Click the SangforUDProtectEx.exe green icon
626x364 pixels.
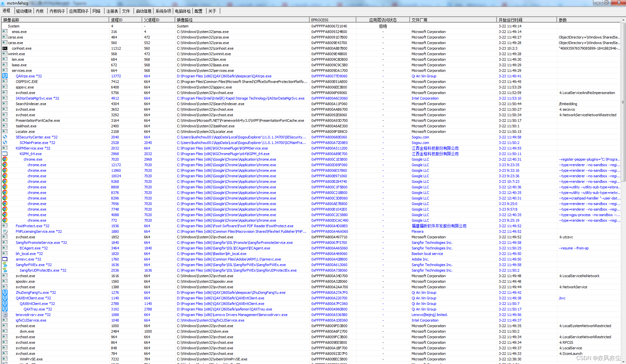pyautogui.click(x=5, y=270)
